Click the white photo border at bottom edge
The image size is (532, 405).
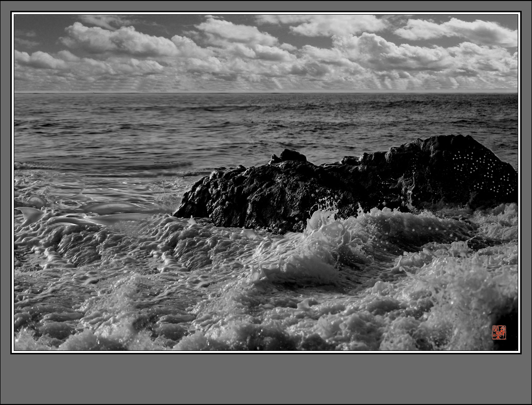coord(266,352)
